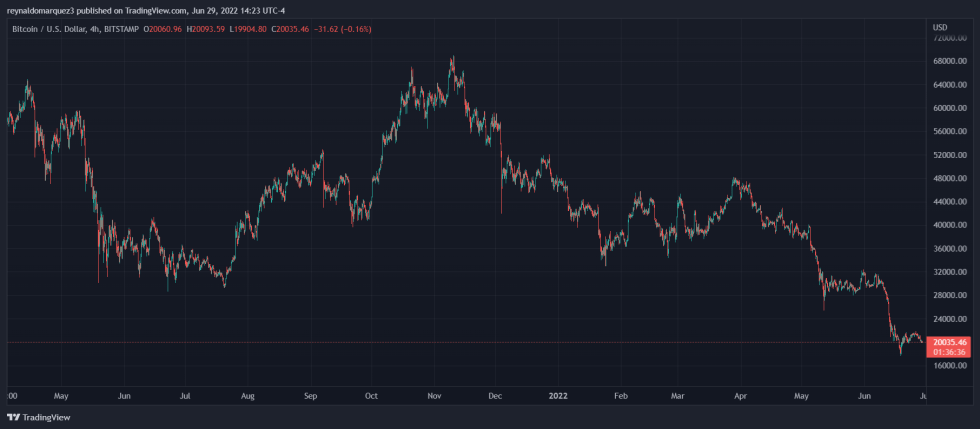The width and height of the screenshot is (980, 429).
Task: Click the Aug label on time axis
Action: (248, 396)
